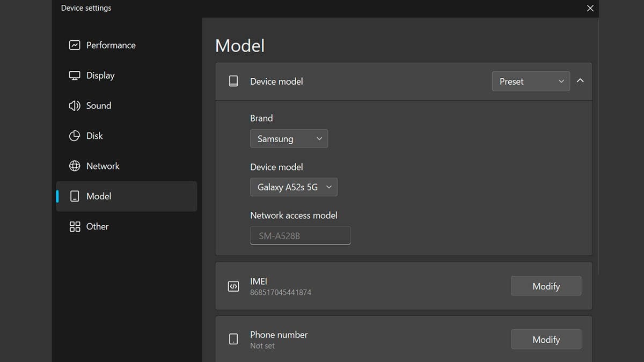Click the 'Device model' section header text
644x362 pixels.
tap(276, 82)
